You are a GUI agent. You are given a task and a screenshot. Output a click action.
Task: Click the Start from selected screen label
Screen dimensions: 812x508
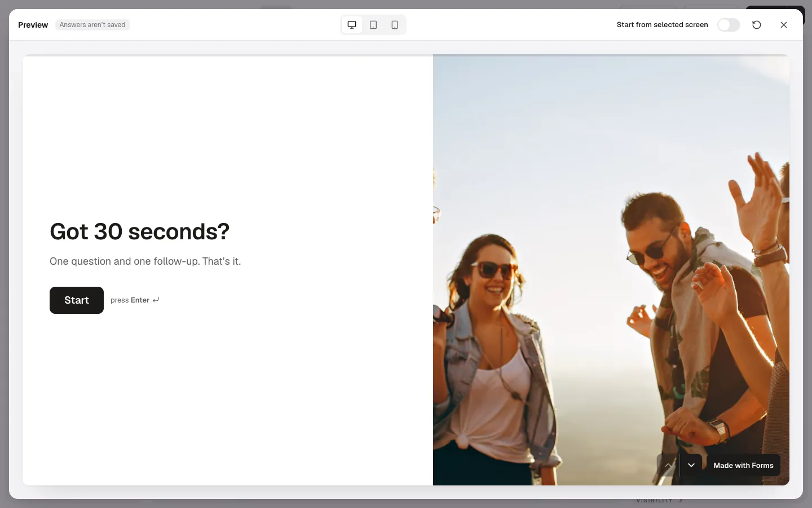662,25
